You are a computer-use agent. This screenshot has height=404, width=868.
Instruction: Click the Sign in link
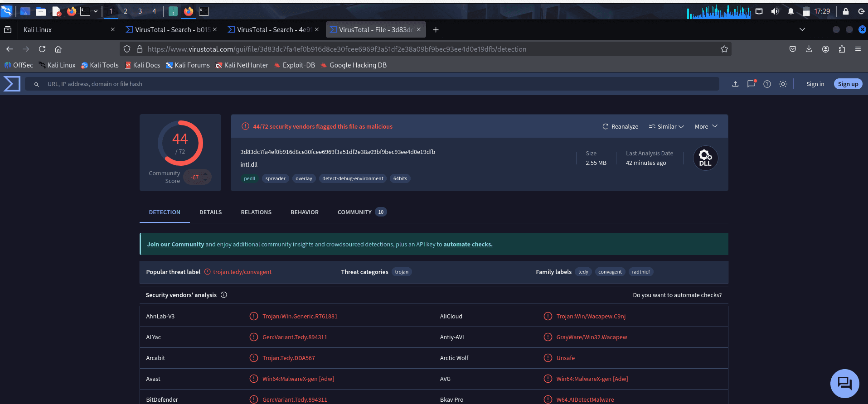pyautogui.click(x=815, y=84)
